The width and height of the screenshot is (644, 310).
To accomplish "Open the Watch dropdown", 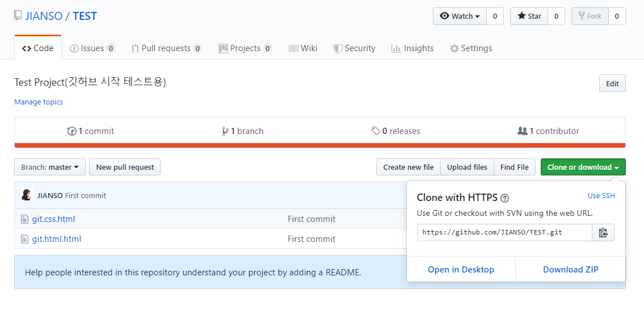I will (460, 16).
